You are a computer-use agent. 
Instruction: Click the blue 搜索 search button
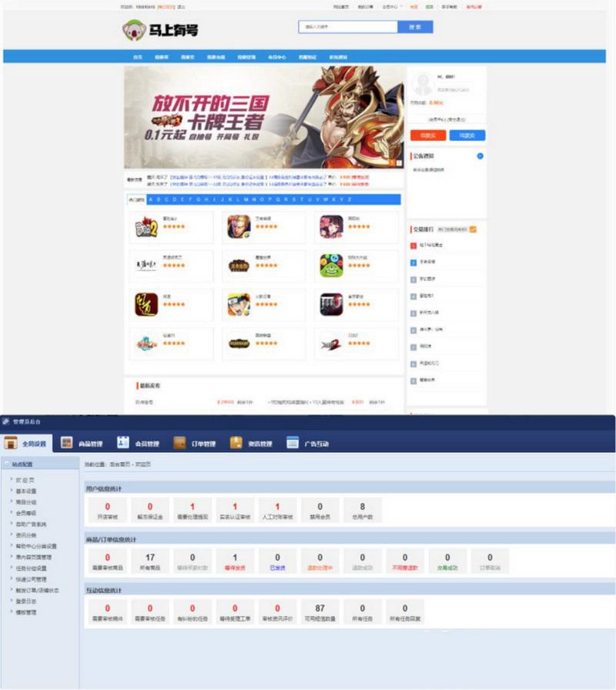coord(414,25)
